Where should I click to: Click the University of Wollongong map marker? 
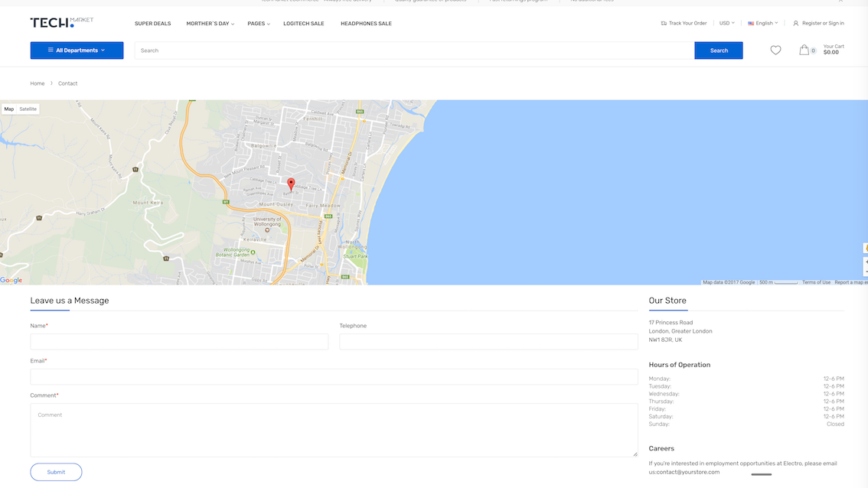pos(267,229)
